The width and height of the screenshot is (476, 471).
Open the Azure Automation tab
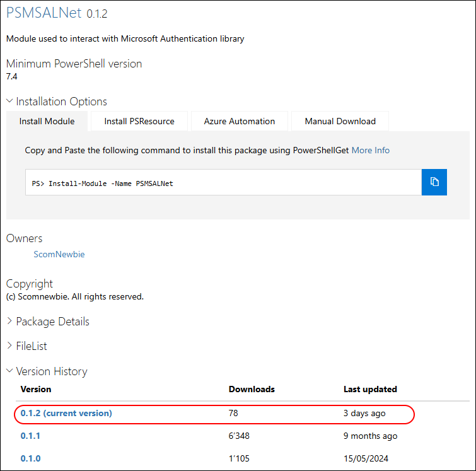click(x=239, y=121)
